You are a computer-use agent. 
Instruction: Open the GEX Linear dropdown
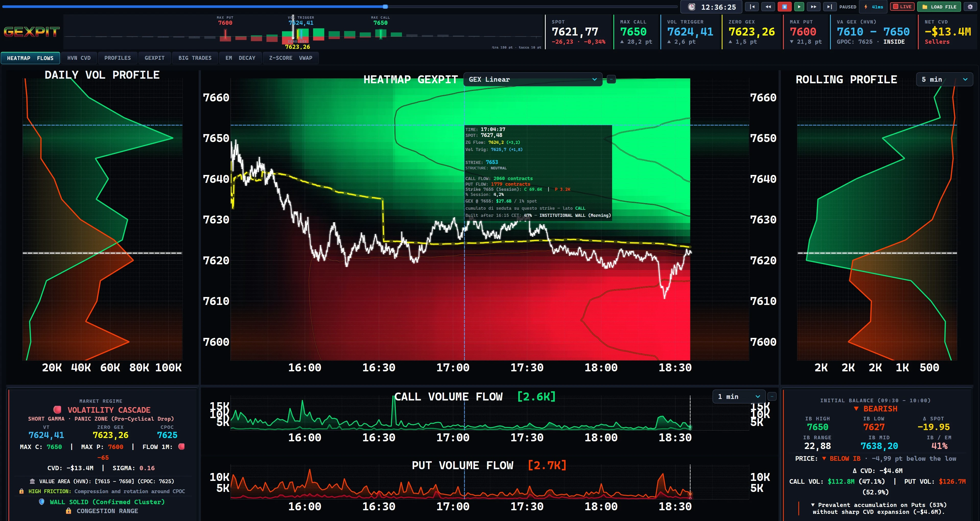533,79
